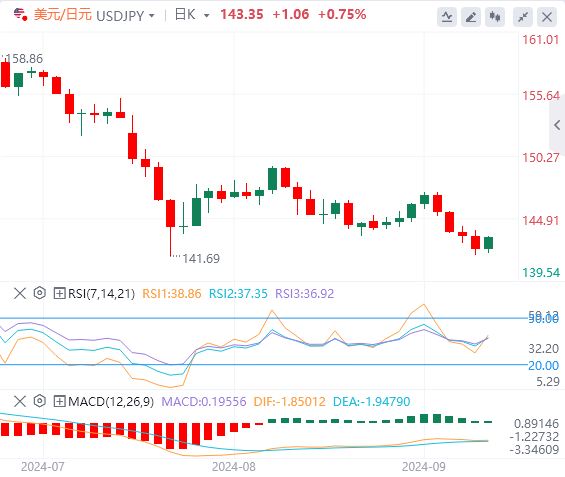Click the 141.69 low price label

pos(201,258)
